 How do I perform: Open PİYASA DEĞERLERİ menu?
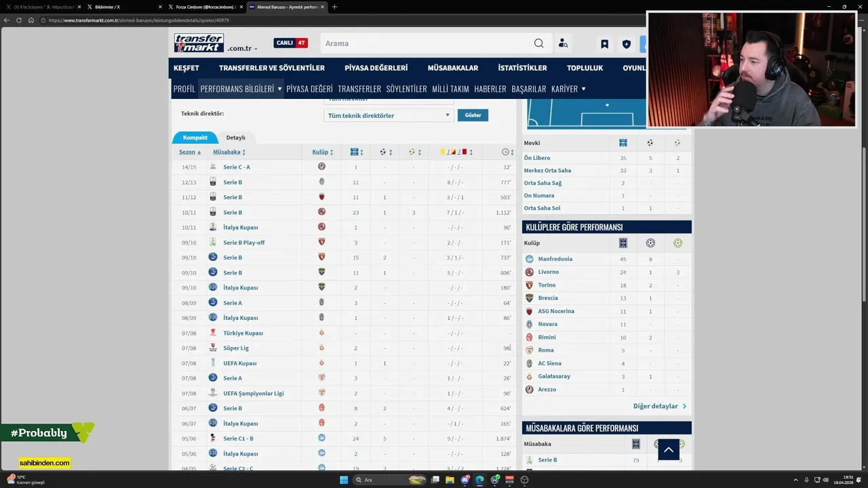click(x=376, y=68)
